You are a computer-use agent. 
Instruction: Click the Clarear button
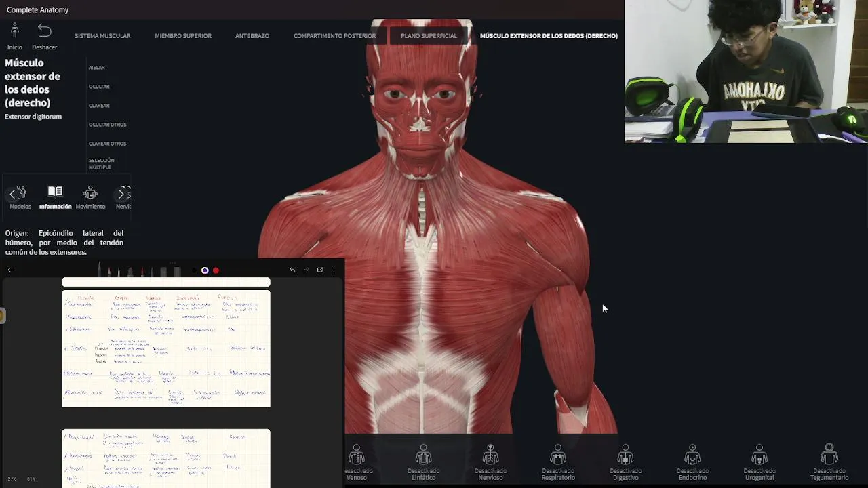tap(99, 106)
